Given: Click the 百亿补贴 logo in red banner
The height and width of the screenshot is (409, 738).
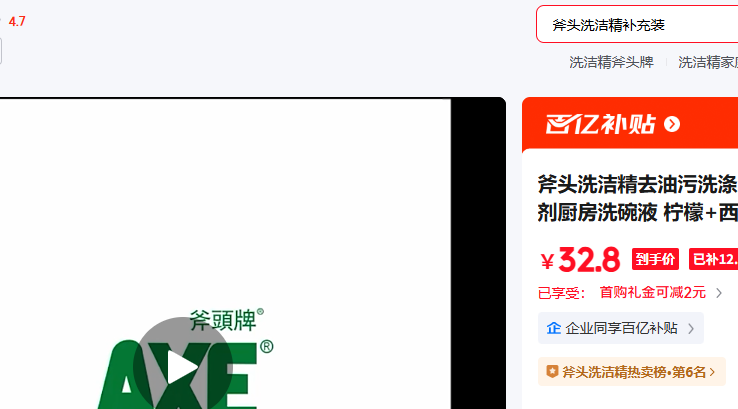Looking at the screenshot, I should coord(600,124).
